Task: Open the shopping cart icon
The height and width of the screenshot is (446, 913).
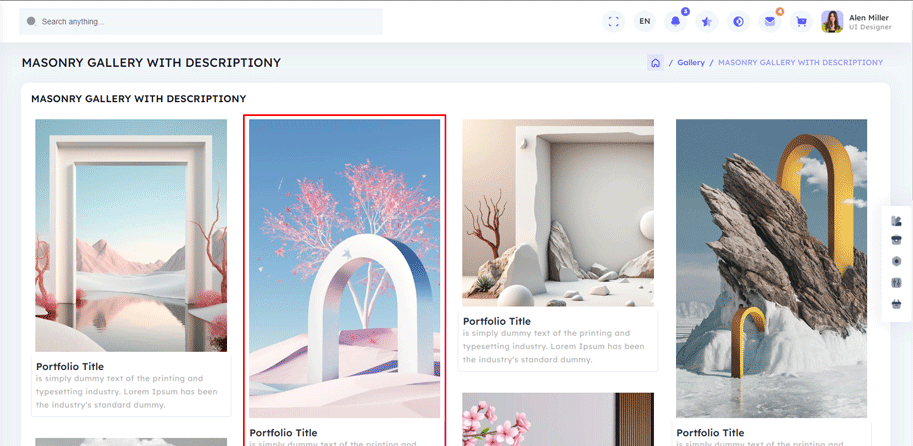Action: tap(800, 21)
